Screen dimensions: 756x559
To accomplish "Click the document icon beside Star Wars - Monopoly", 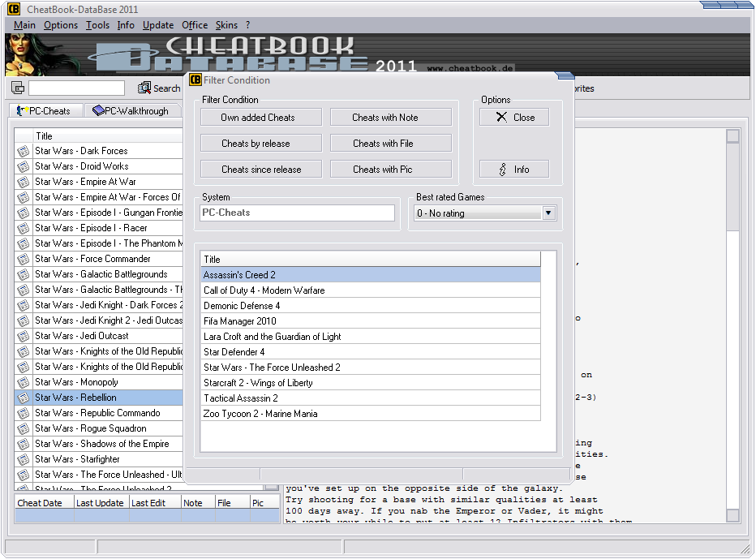I will pos(23,382).
